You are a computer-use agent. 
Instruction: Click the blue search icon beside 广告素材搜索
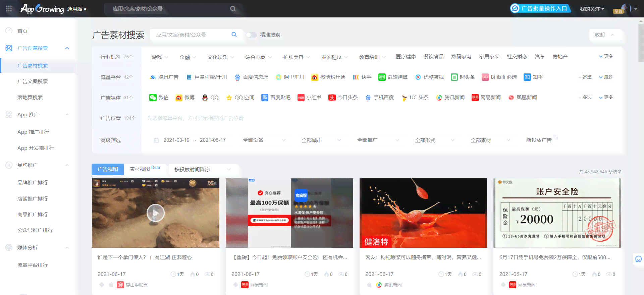tap(234, 35)
